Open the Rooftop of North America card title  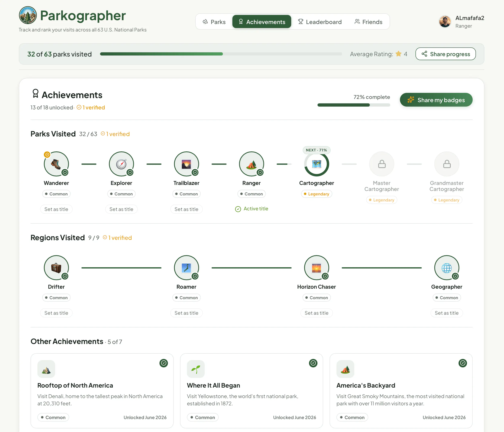[x=75, y=385]
